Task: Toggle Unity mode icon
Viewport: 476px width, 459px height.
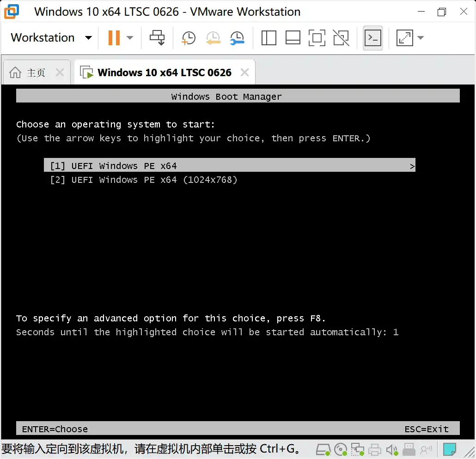Action: 341,38
